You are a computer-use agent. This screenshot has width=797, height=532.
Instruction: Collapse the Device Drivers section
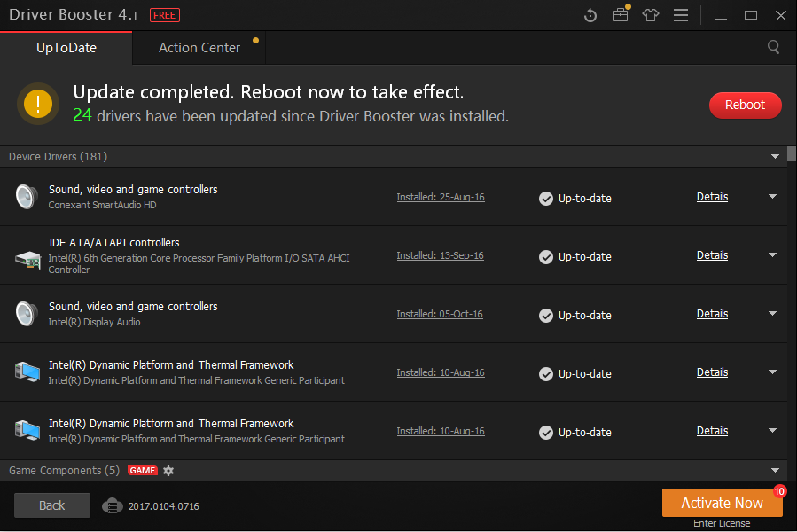(x=775, y=157)
